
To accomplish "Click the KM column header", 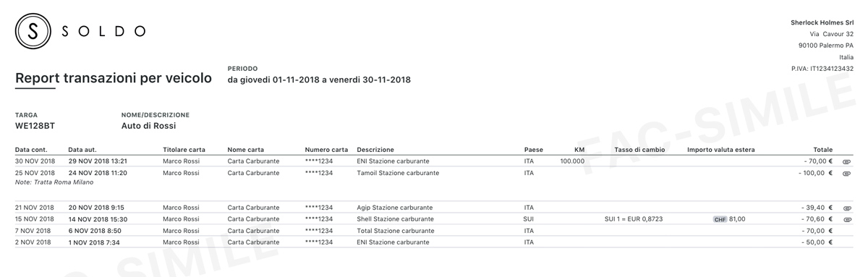I will 579,150.
